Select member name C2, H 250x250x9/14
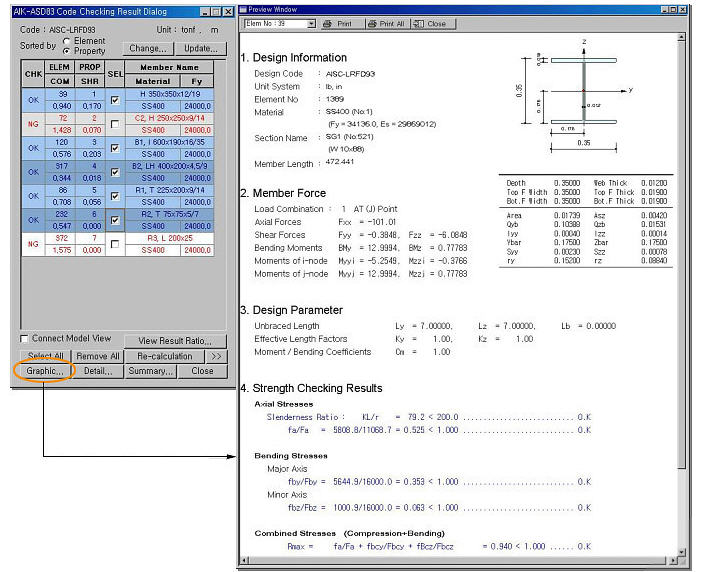Screen dimensions: 708x572 (170, 118)
